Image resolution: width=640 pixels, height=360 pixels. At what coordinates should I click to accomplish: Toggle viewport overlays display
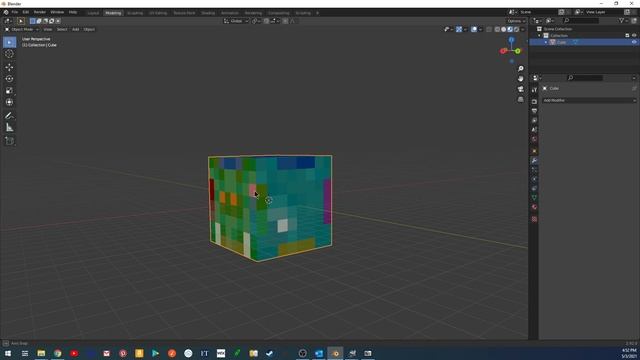[473, 29]
